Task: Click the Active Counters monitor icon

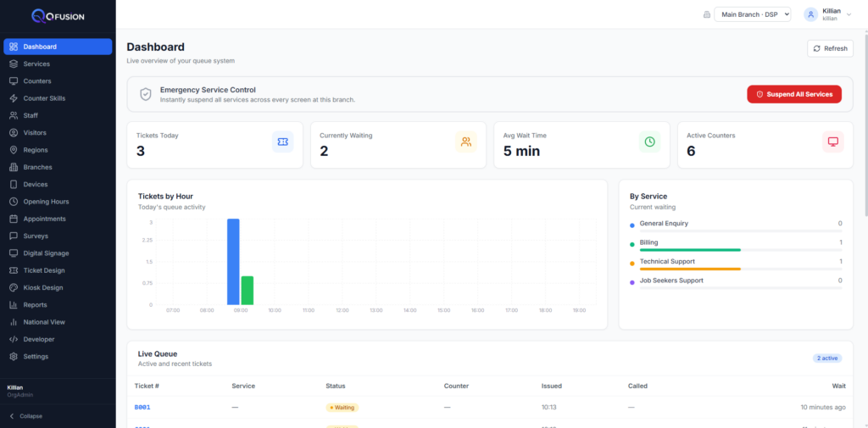Action: coord(833,142)
